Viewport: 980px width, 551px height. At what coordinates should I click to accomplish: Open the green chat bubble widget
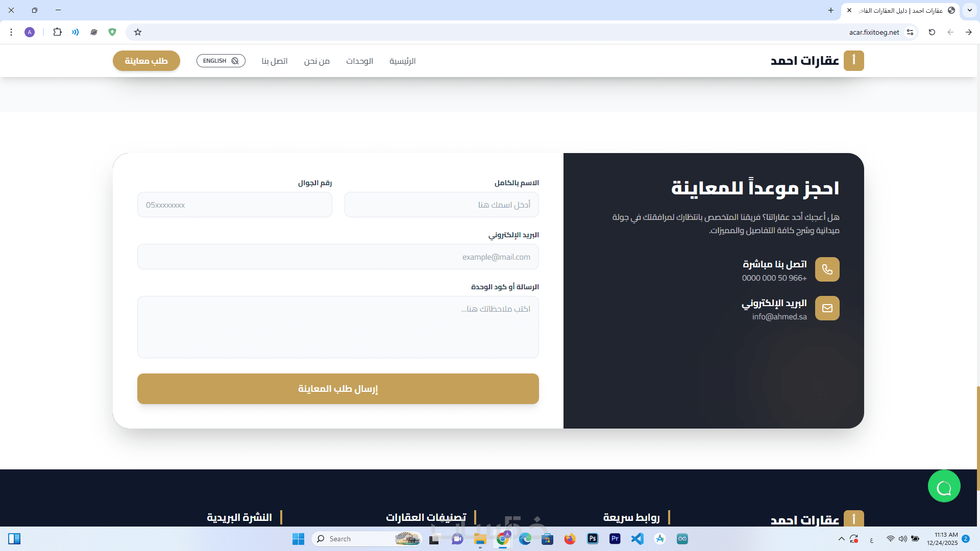(944, 486)
